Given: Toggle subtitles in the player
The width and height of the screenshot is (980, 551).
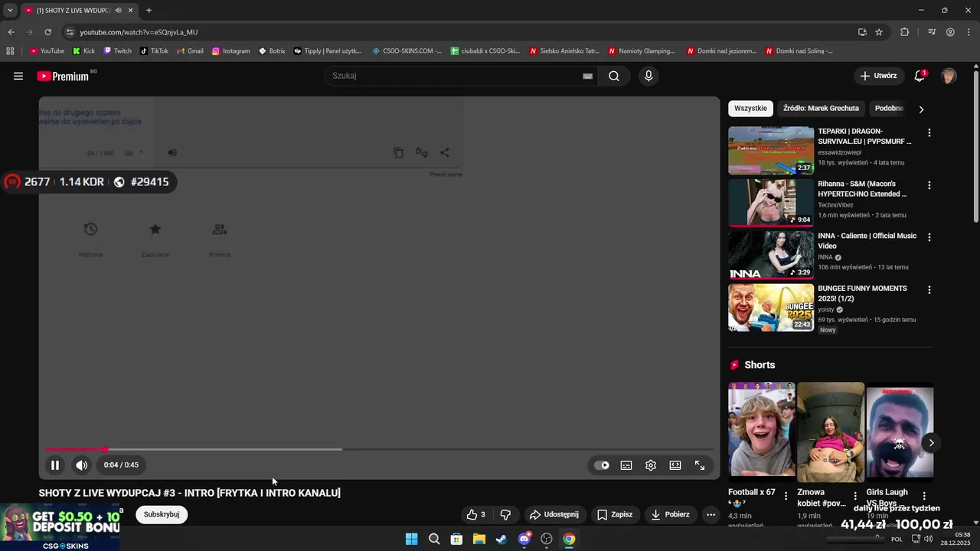Looking at the screenshot, I should (x=626, y=465).
